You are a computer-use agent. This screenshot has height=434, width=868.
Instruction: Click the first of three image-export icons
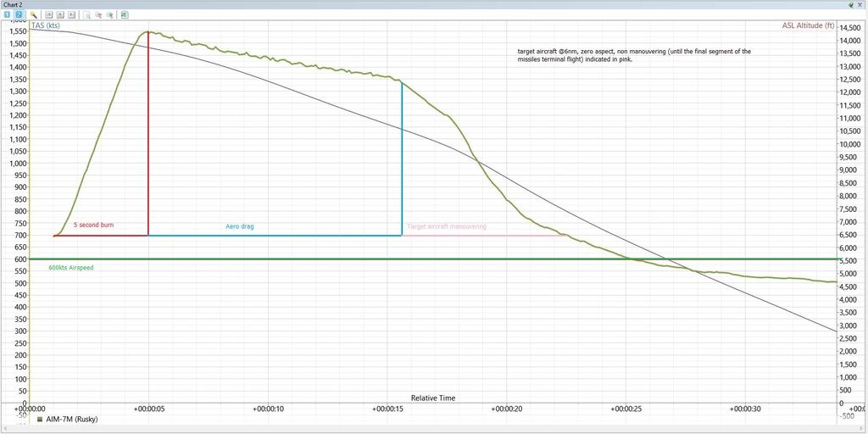tap(49, 15)
